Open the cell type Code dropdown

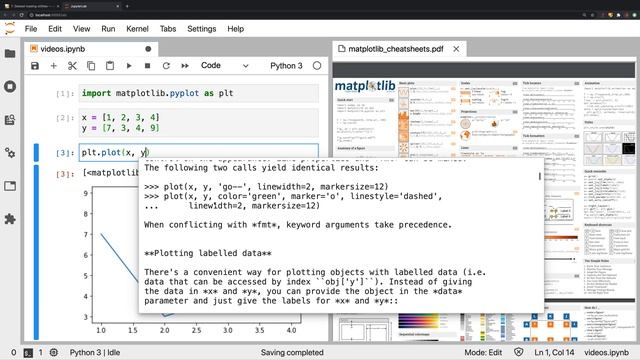224,66
